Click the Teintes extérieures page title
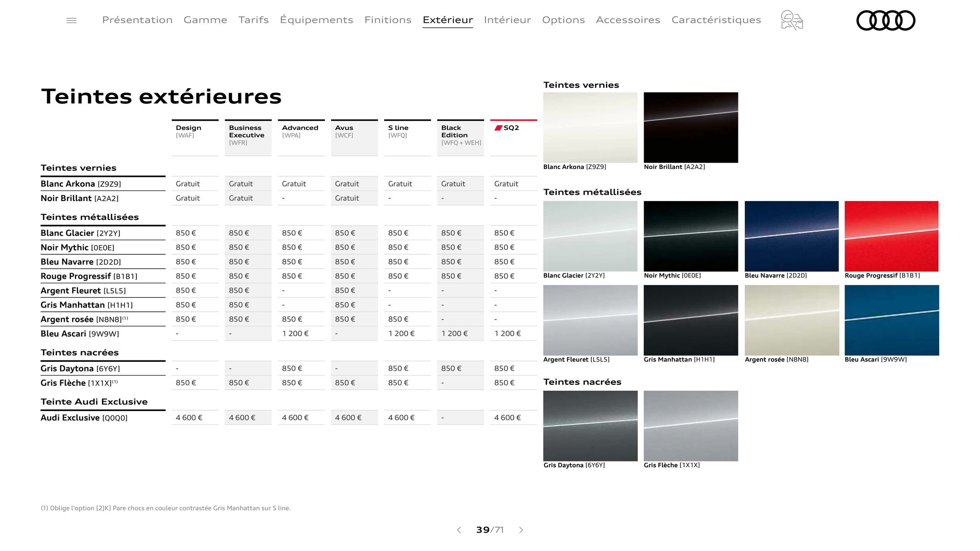 tap(161, 96)
